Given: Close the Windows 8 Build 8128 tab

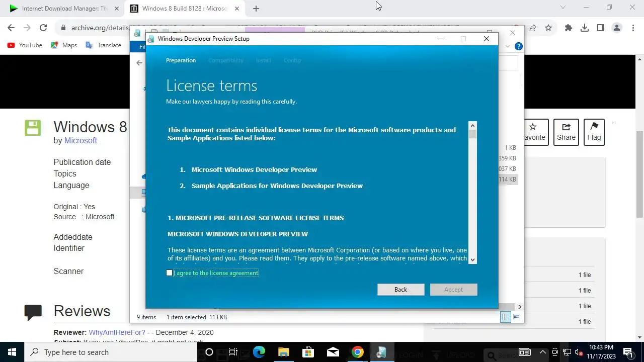Looking at the screenshot, I should (236, 9).
